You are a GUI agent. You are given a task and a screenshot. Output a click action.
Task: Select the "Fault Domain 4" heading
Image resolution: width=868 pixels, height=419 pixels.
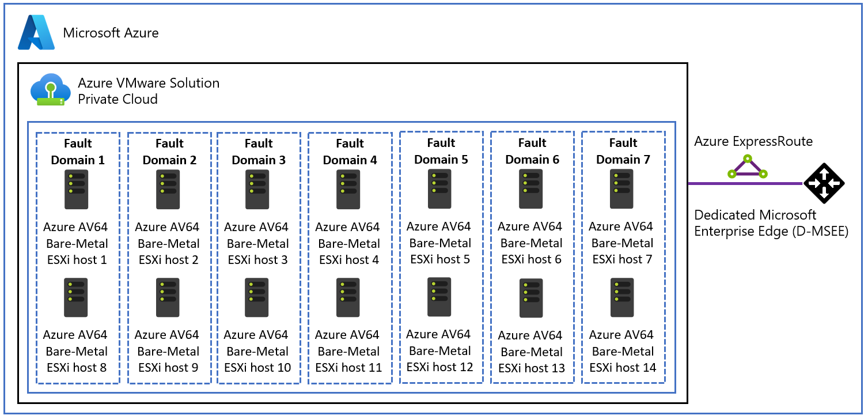(350, 152)
